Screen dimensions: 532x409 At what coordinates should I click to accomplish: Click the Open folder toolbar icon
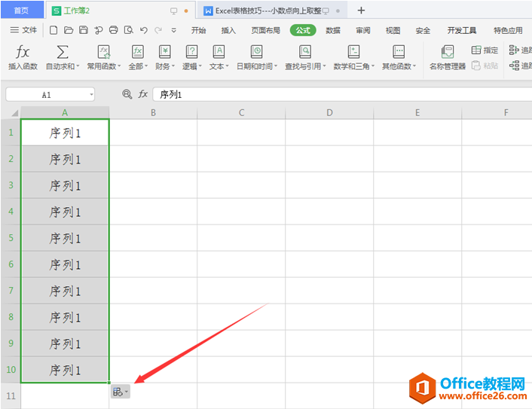(69, 30)
